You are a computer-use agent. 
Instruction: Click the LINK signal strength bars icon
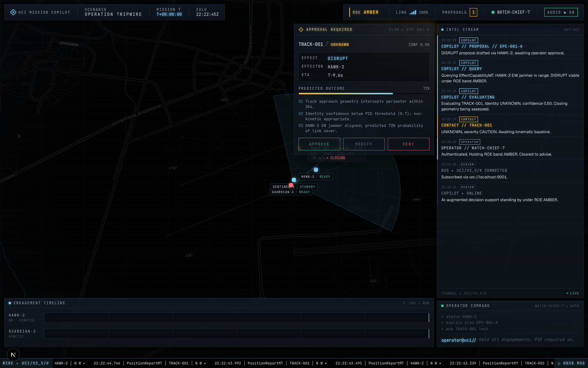pyautogui.click(x=413, y=12)
